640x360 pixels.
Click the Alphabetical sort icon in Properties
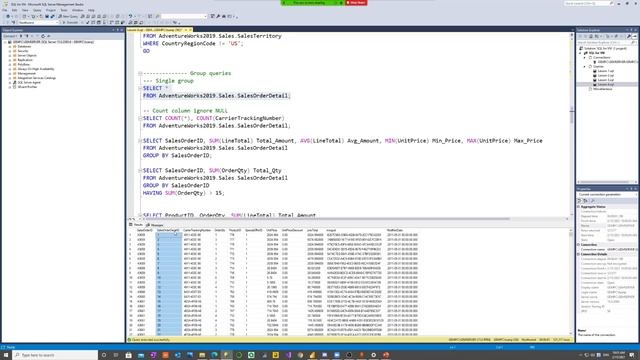pos(585,201)
